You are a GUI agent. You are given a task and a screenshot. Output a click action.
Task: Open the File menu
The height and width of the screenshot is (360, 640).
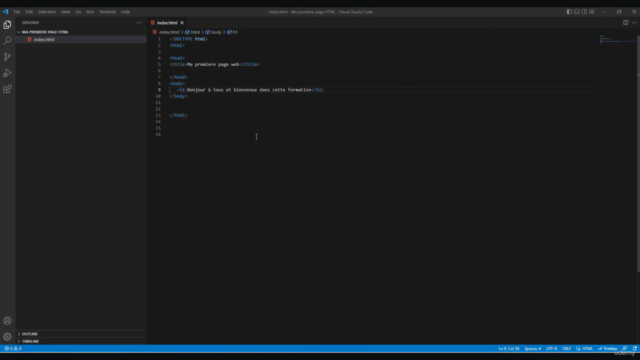[x=17, y=12]
